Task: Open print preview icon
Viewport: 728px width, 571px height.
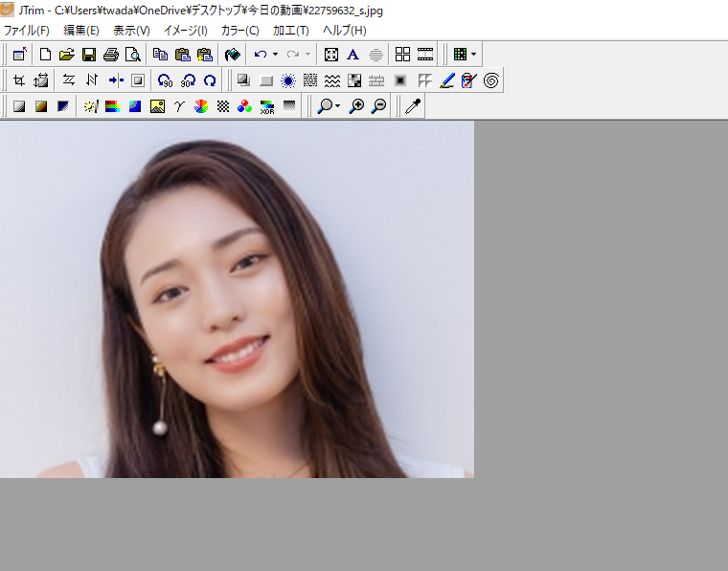Action: [133, 55]
